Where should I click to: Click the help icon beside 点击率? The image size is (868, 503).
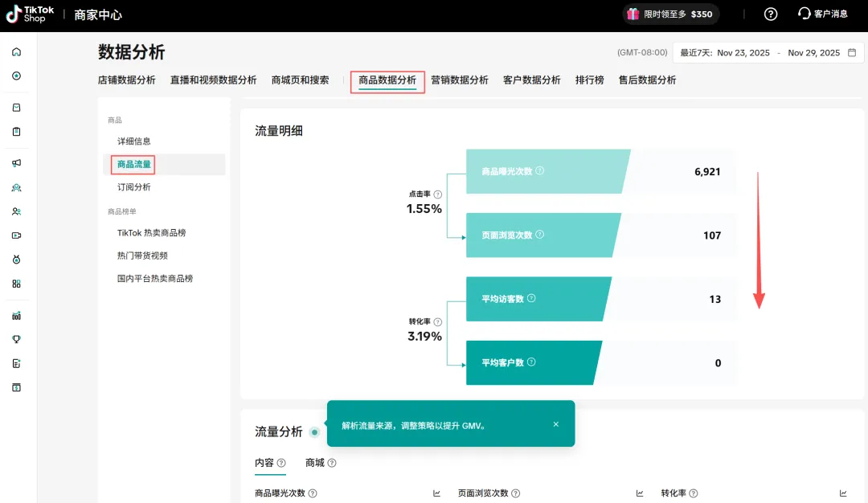438,194
